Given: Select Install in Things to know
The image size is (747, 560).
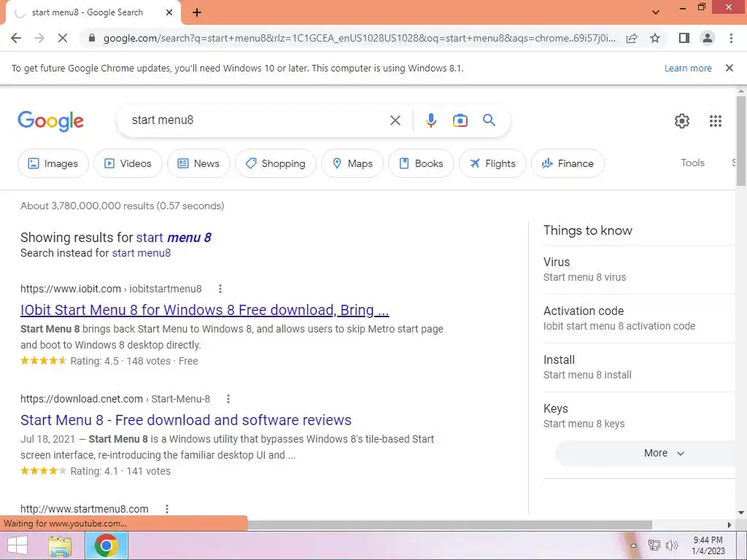Looking at the screenshot, I should point(639,367).
